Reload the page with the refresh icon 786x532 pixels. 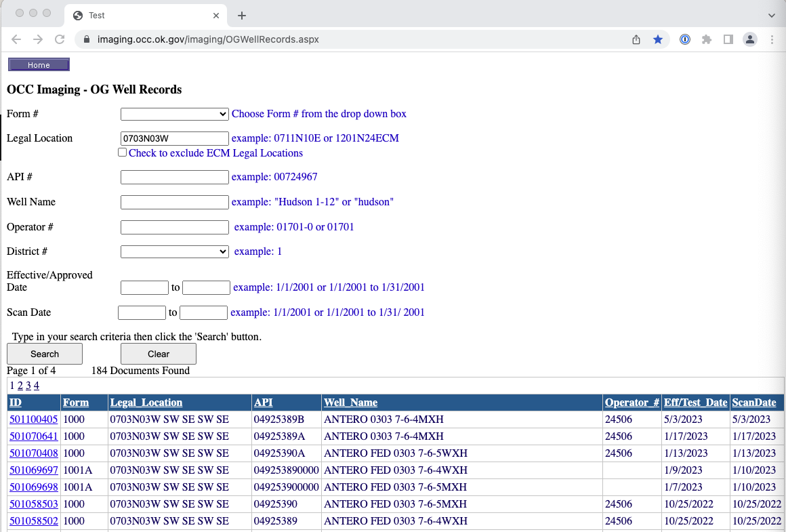coord(60,39)
